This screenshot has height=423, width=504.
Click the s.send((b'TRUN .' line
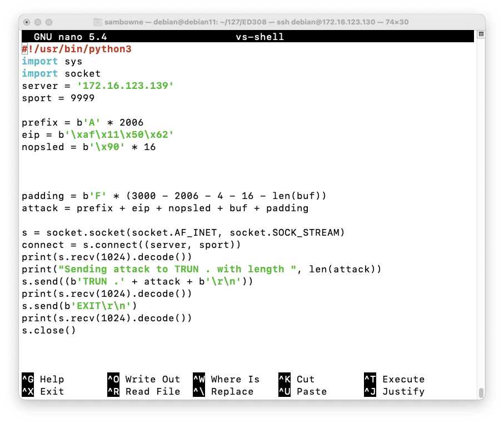coord(138,281)
